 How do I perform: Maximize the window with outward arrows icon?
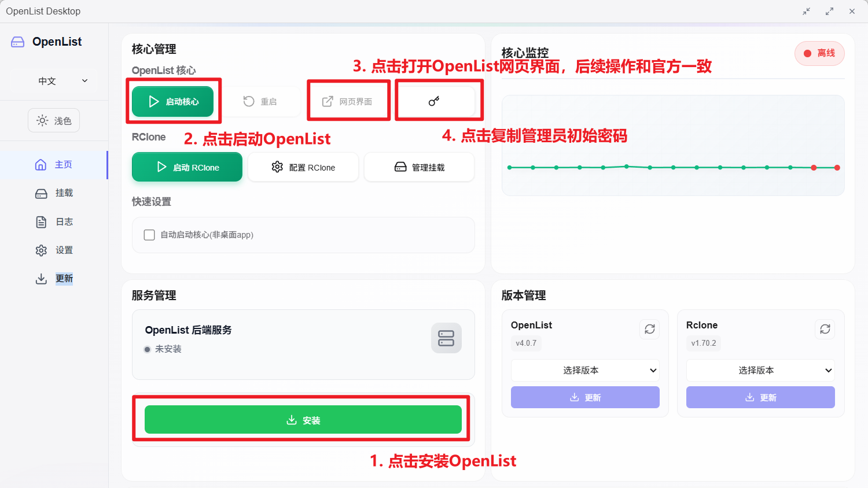click(829, 12)
